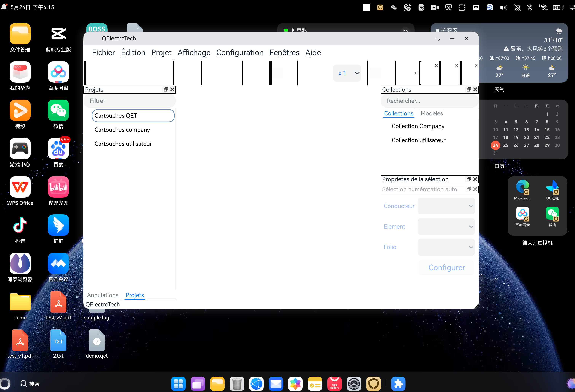
Task: Open Settings gear in the dock
Action: click(354, 384)
